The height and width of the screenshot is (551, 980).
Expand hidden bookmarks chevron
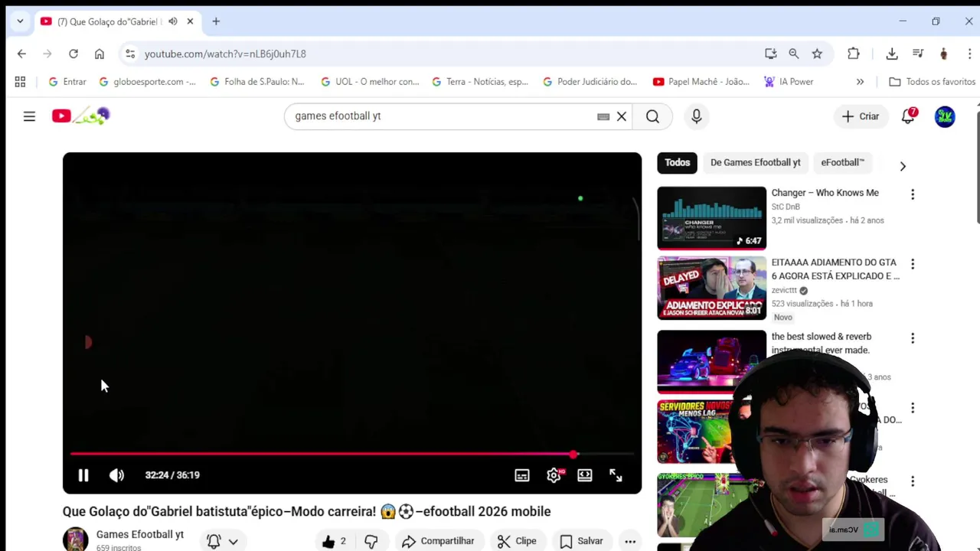point(860,82)
